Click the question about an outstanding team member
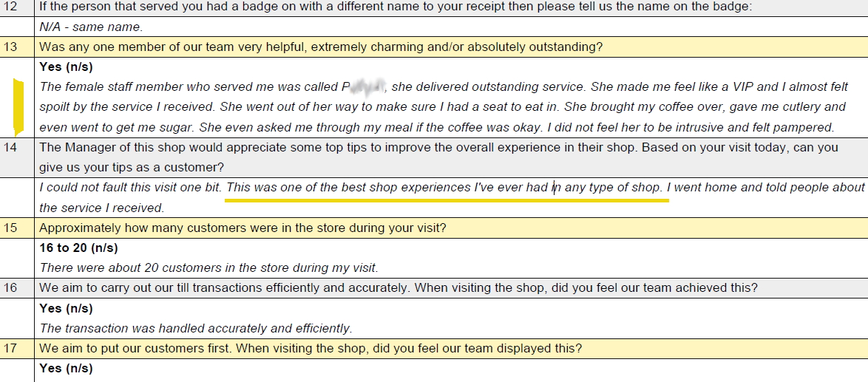This screenshot has width=868, height=382. click(x=320, y=47)
